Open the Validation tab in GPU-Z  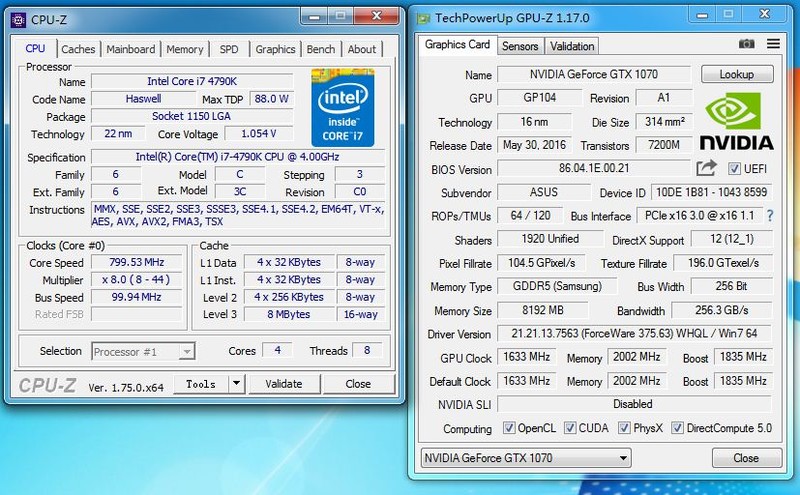tap(572, 46)
